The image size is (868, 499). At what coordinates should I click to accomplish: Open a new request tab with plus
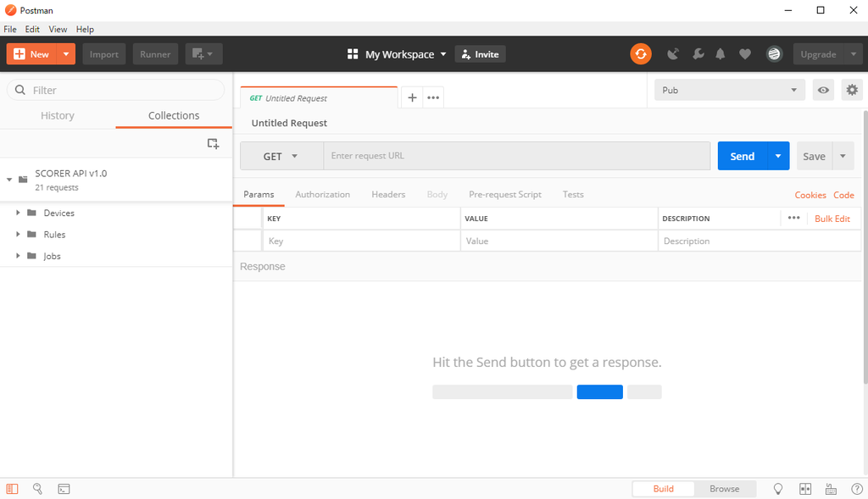412,98
